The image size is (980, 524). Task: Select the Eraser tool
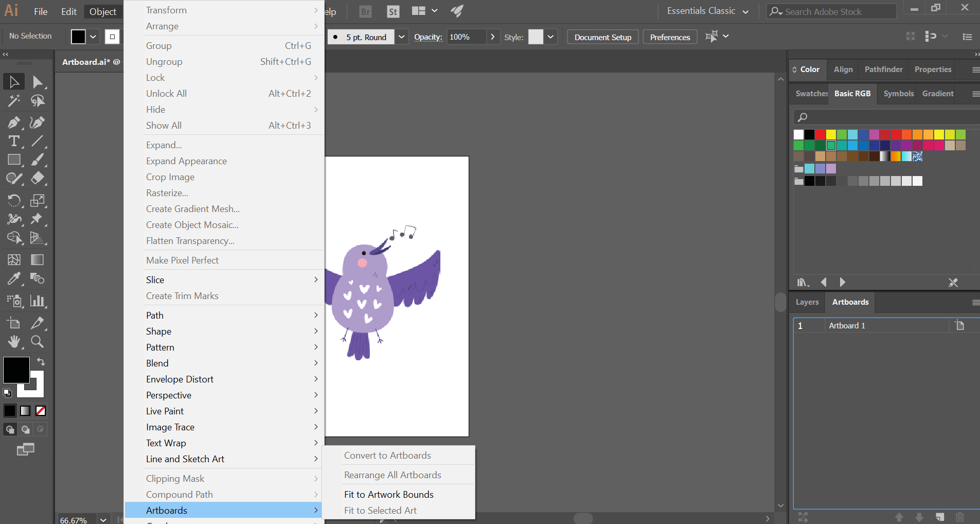click(x=37, y=178)
